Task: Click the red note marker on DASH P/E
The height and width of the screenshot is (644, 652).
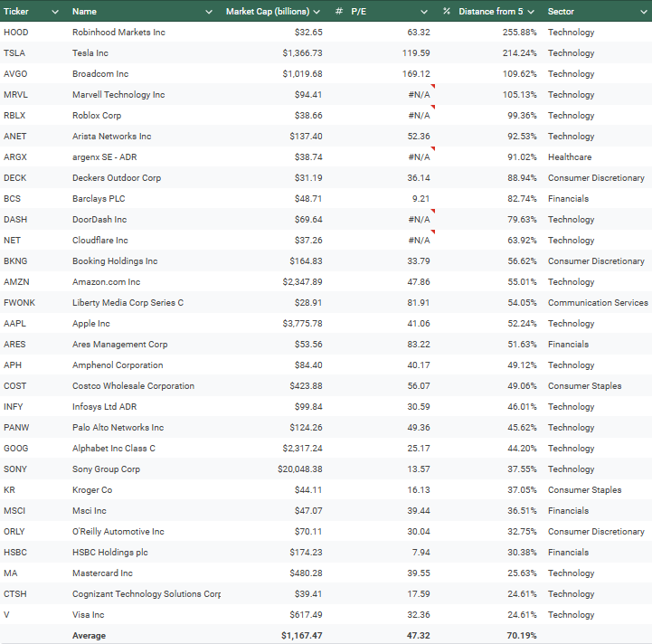Action: pos(433,211)
